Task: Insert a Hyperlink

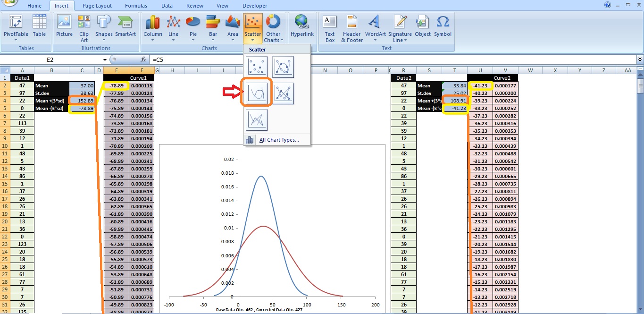Action: click(x=302, y=27)
